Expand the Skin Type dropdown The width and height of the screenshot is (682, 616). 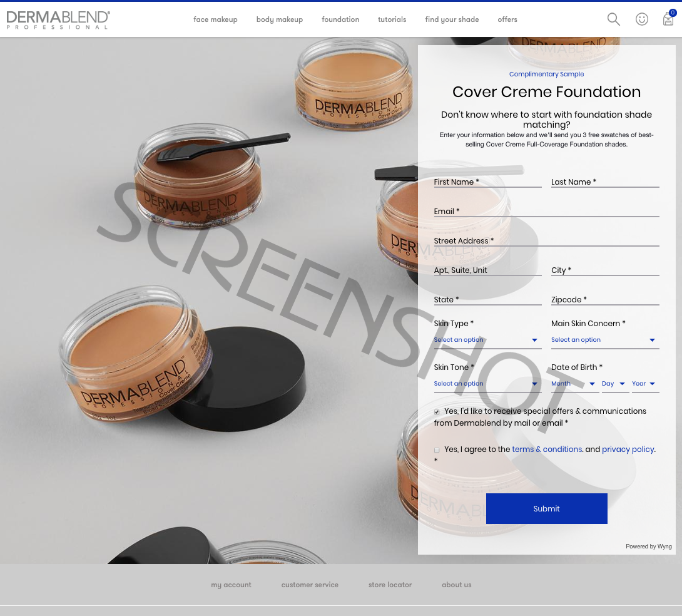(487, 340)
